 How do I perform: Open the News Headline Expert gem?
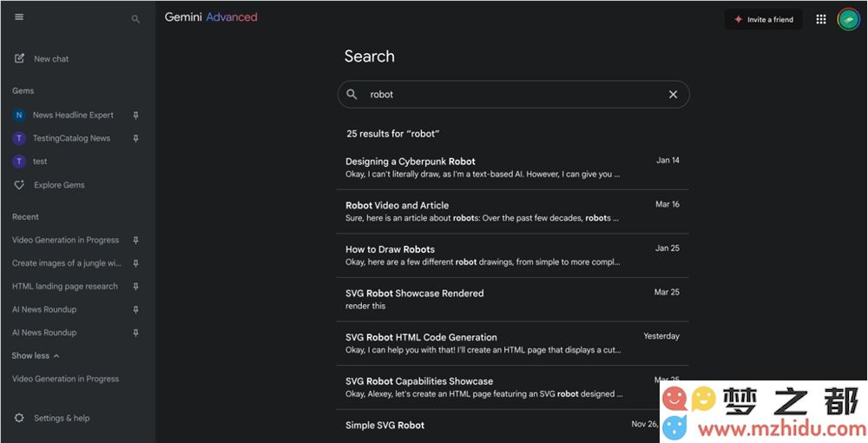[73, 116]
